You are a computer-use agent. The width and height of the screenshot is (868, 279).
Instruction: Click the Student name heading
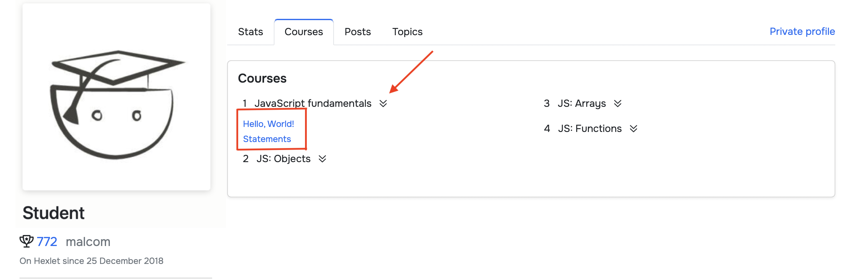click(x=54, y=213)
